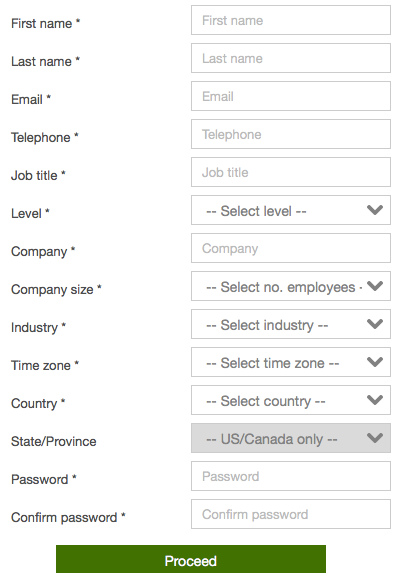Image resolution: width=414 pixels, height=579 pixels.
Task: Open the Select country dropdown
Action: (291, 400)
